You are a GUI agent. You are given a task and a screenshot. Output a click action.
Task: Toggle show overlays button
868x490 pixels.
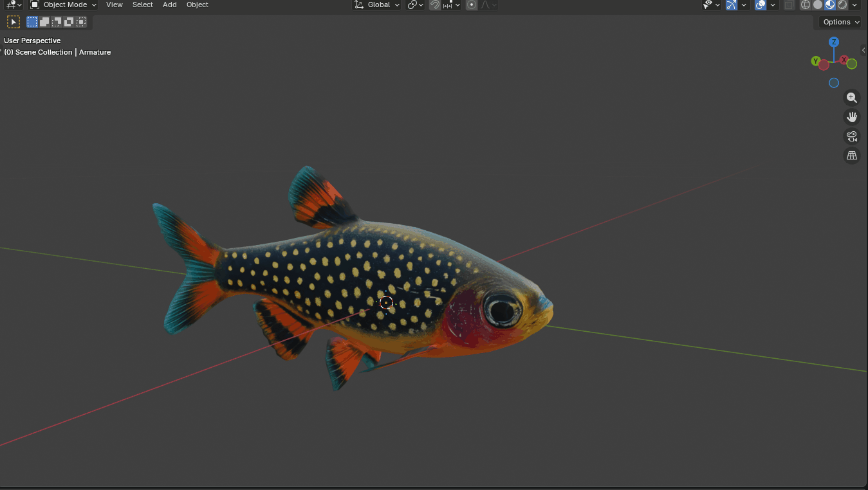click(761, 5)
